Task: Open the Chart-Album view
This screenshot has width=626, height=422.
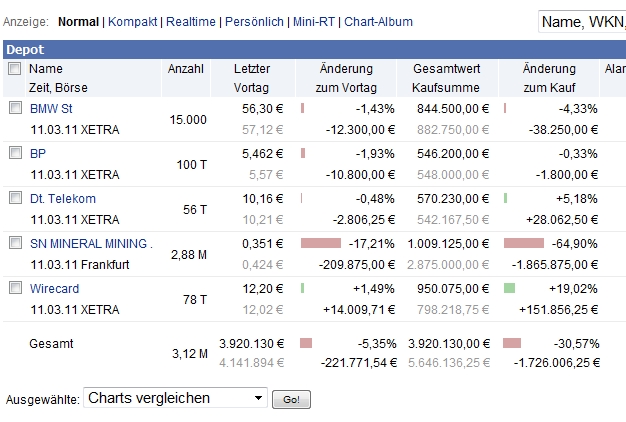Action: click(x=378, y=21)
